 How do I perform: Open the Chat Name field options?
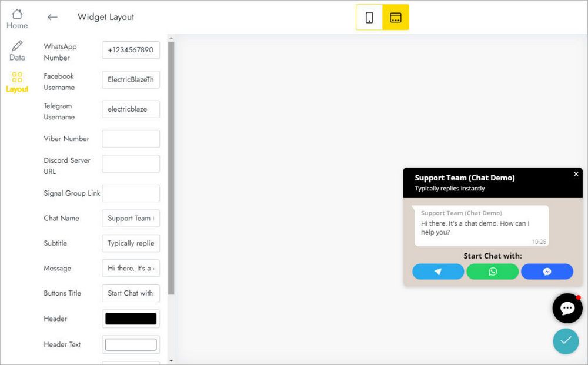pos(131,218)
